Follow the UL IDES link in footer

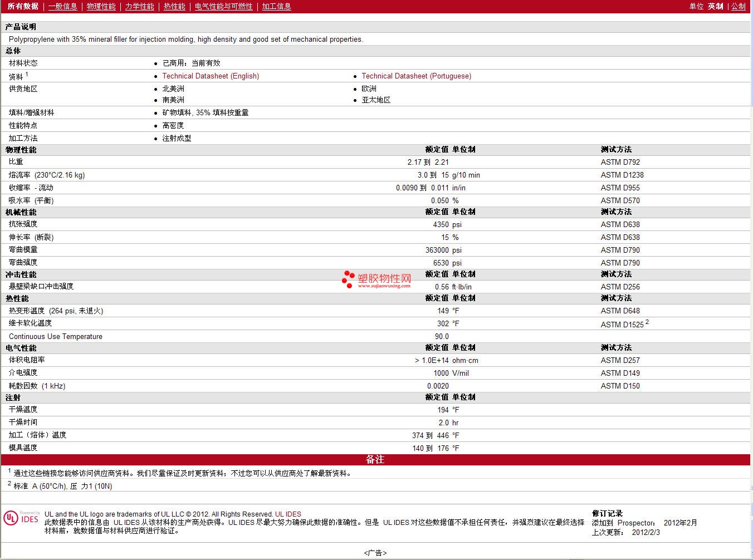click(288, 514)
